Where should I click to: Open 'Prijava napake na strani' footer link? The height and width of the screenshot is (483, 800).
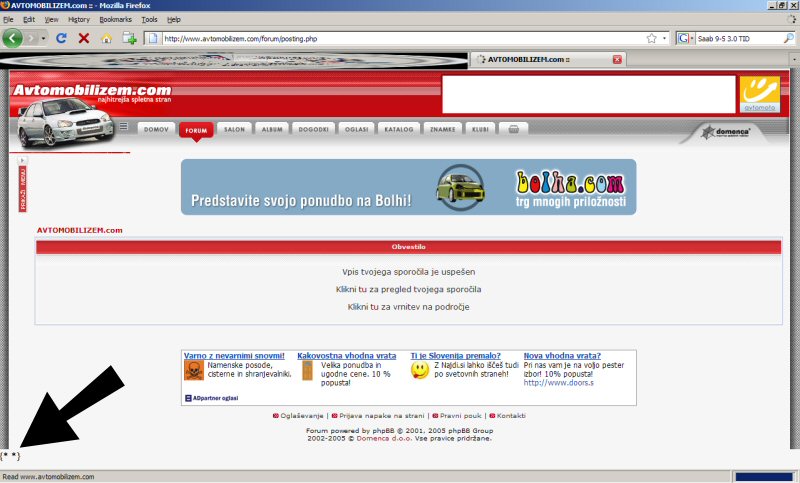point(382,416)
